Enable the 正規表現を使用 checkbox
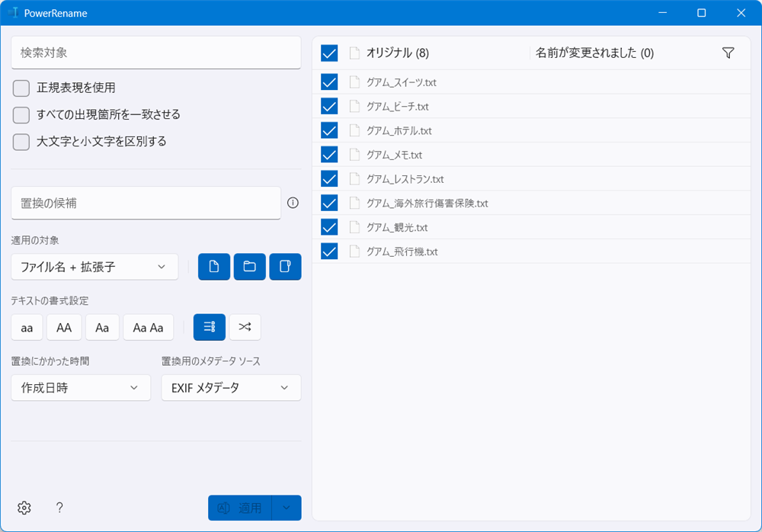This screenshot has width=762, height=532. coord(21,88)
